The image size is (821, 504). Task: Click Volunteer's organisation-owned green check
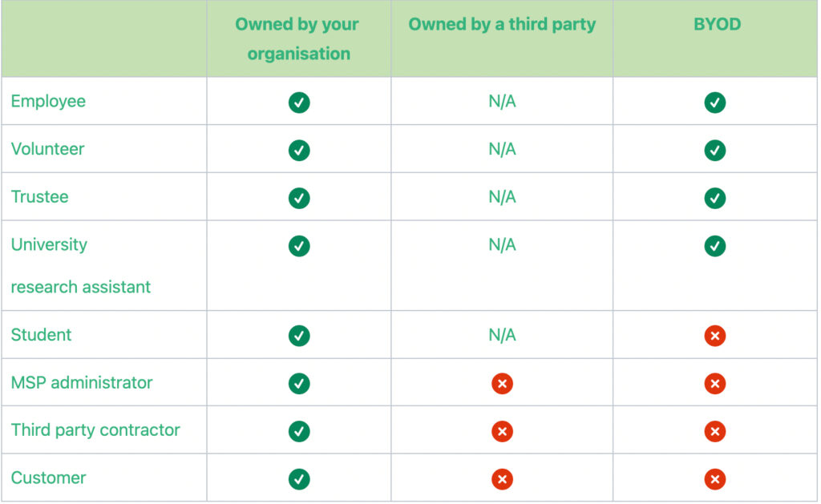(x=299, y=150)
